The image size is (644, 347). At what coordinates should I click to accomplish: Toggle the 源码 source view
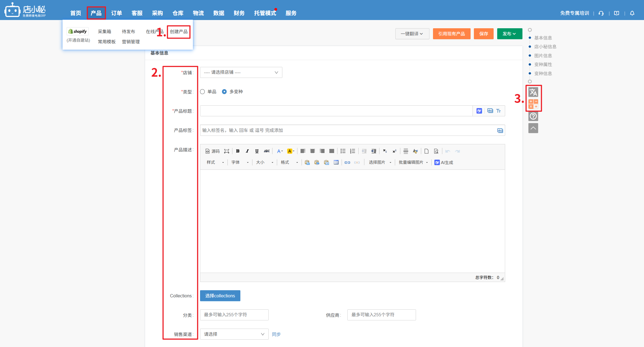(213, 151)
